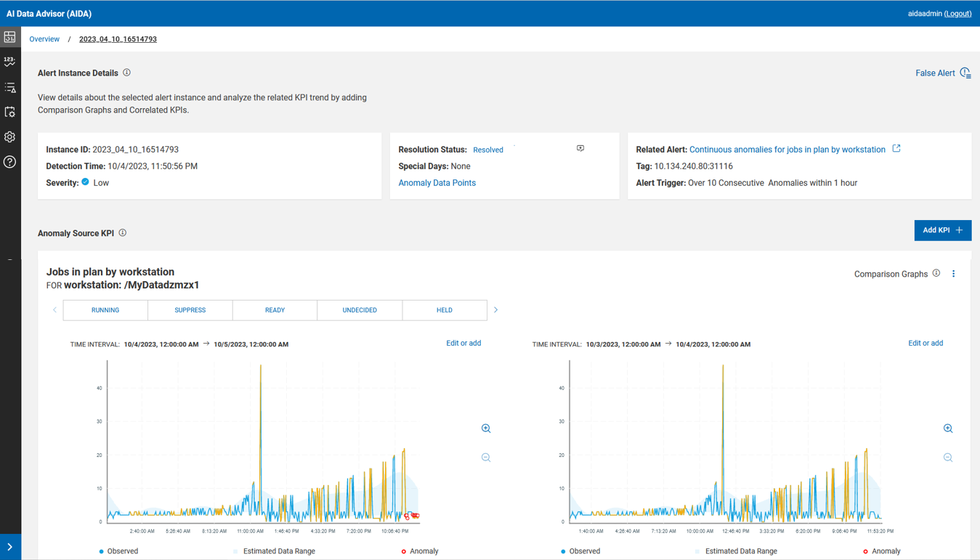Open the Related Alert external link icon
This screenshot has height=560, width=980.
tap(896, 149)
